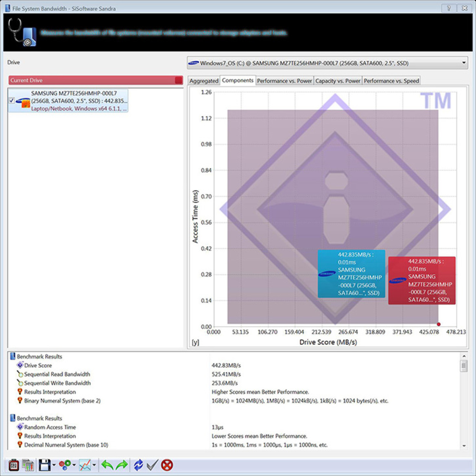This screenshot has height=476, width=476.
Task: Click the Access Time (ms) axis label
Action: pos(195,216)
